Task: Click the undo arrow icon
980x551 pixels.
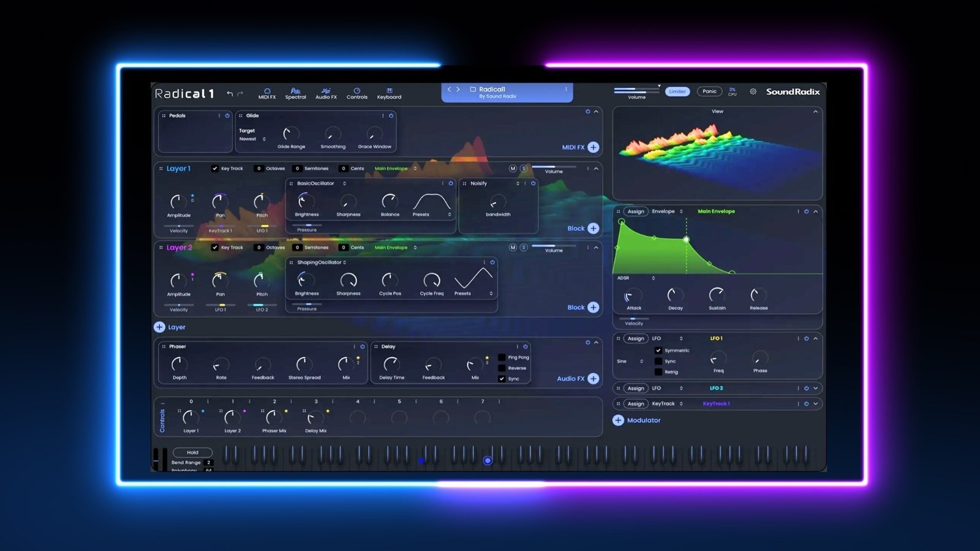Action: 230,94
